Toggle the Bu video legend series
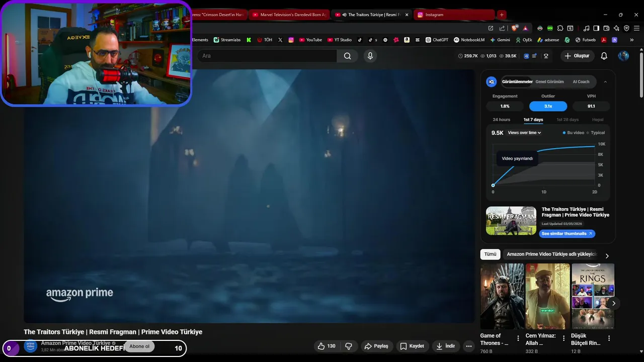 [x=574, y=133]
